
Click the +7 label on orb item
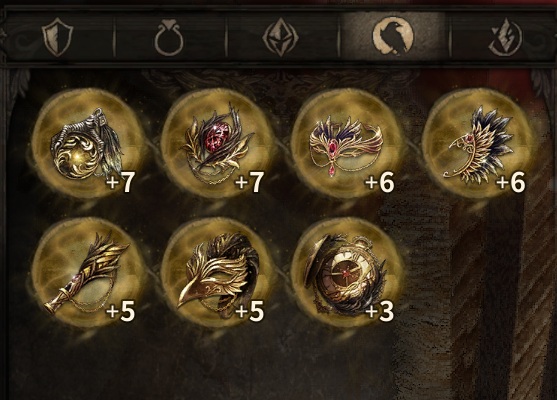[x=120, y=183]
